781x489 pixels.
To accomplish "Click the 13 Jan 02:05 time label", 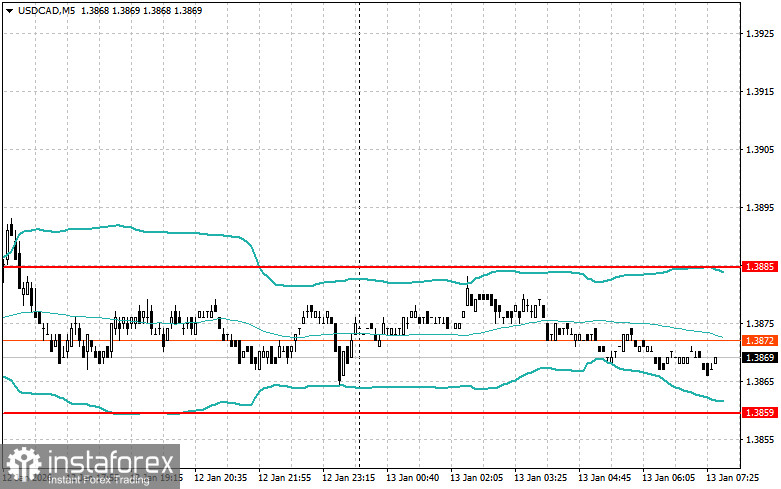I will (477, 478).
